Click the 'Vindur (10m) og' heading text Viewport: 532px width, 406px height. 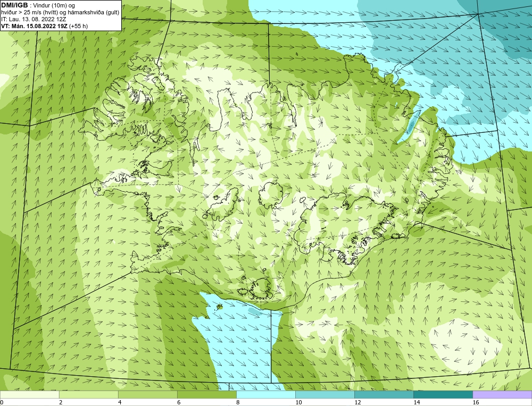[54, 6]
